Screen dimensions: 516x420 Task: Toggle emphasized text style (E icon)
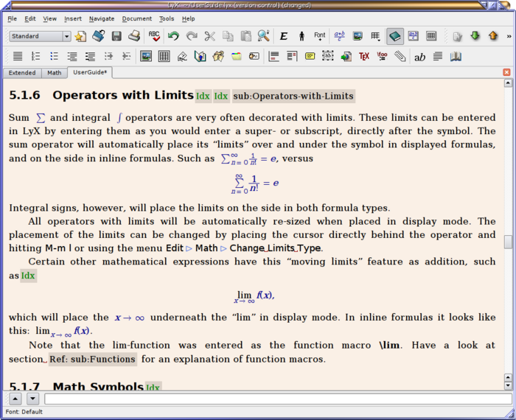coord(284,35)
